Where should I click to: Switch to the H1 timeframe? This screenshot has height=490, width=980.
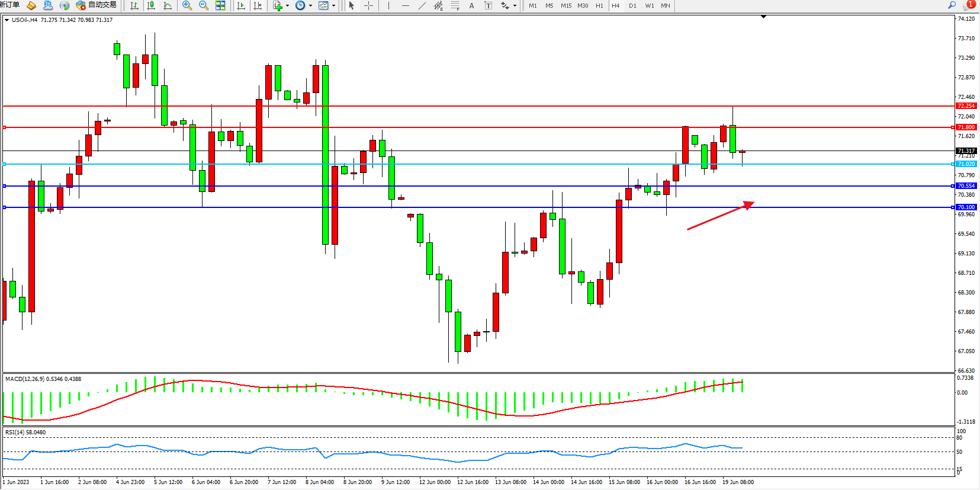click(x=599, y=5)
